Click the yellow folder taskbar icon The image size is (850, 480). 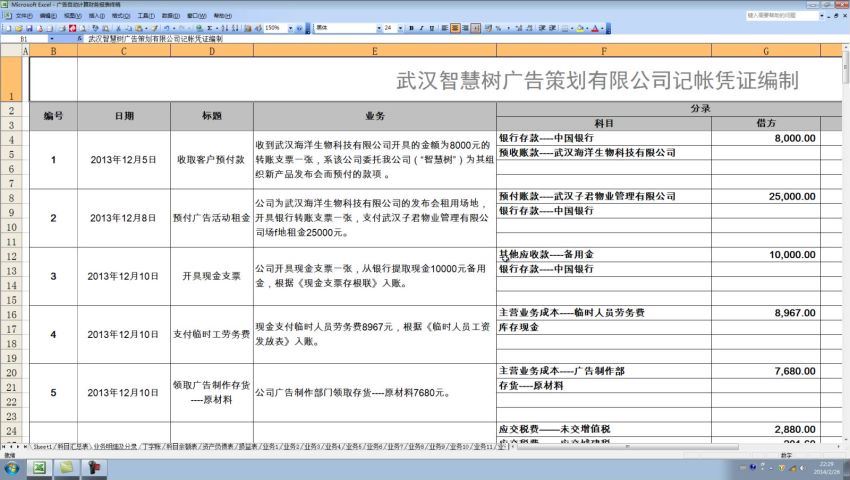tap(67, 468)
